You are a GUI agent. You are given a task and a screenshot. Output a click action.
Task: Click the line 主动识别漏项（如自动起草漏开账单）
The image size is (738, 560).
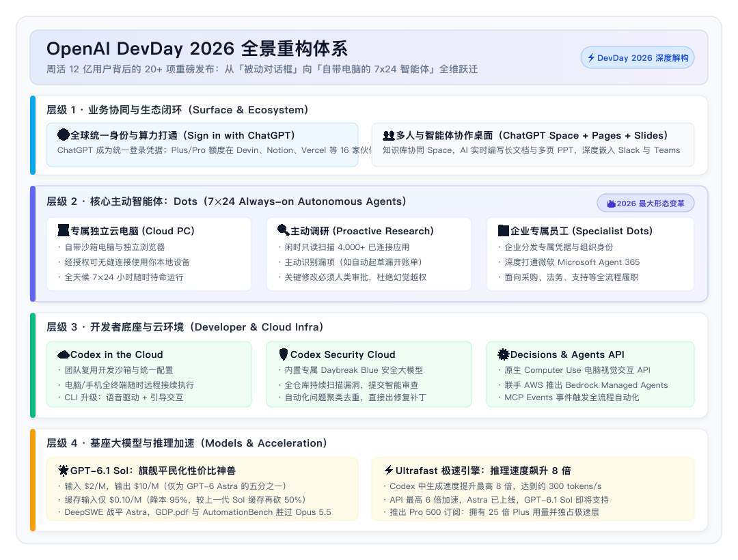pyautogui.click(x=350, y=262)
